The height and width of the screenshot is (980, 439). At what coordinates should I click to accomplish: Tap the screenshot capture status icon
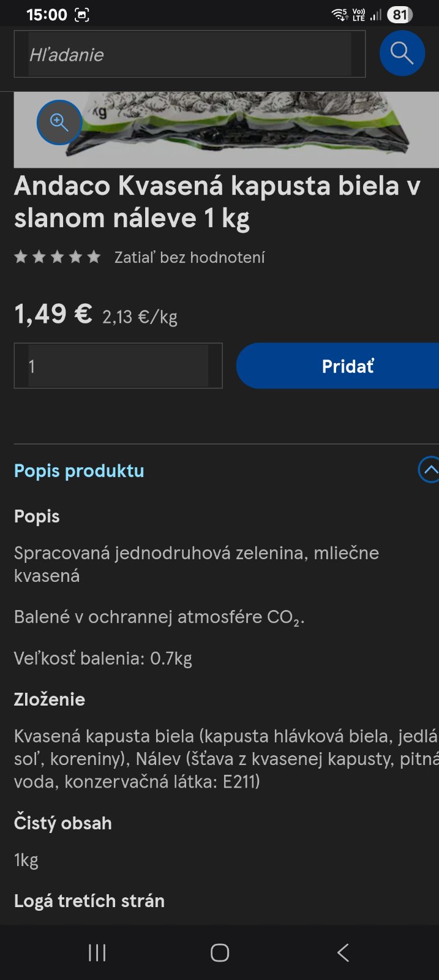[81, 15]
